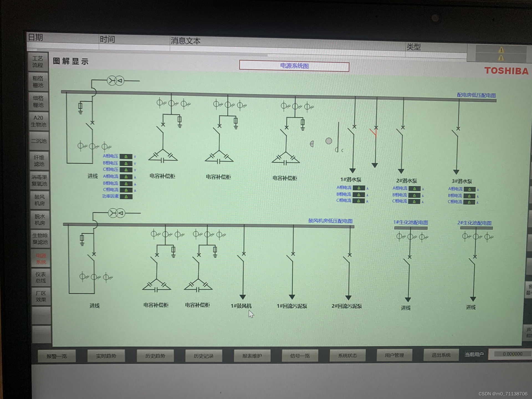Viewport: 532px width, 399px height.
Task: Toggle the 3#潜水泵 breaker switch
Action: pos(456,132)
